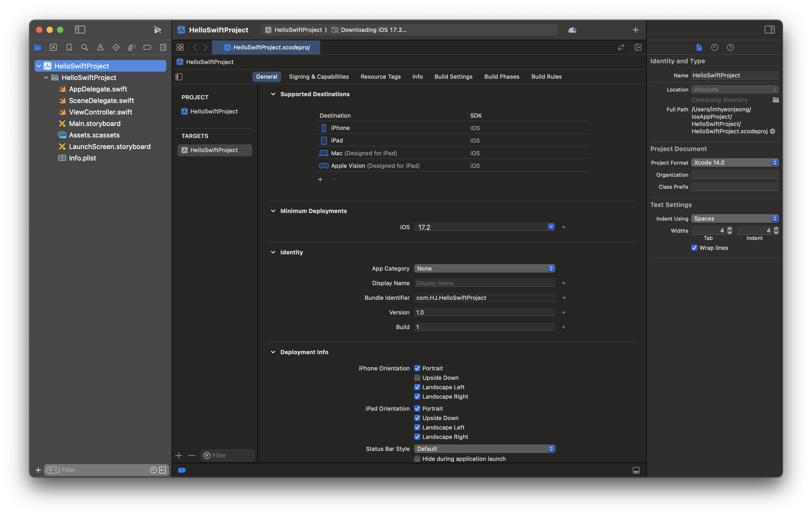Show the File inspector icon
Image resolution: width=812 pixels, height=516 pixels.
pos(699,48)
